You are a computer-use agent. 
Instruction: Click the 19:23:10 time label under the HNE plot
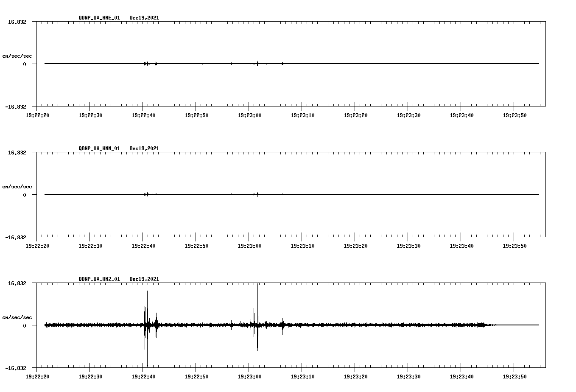(x=302, y=115)
